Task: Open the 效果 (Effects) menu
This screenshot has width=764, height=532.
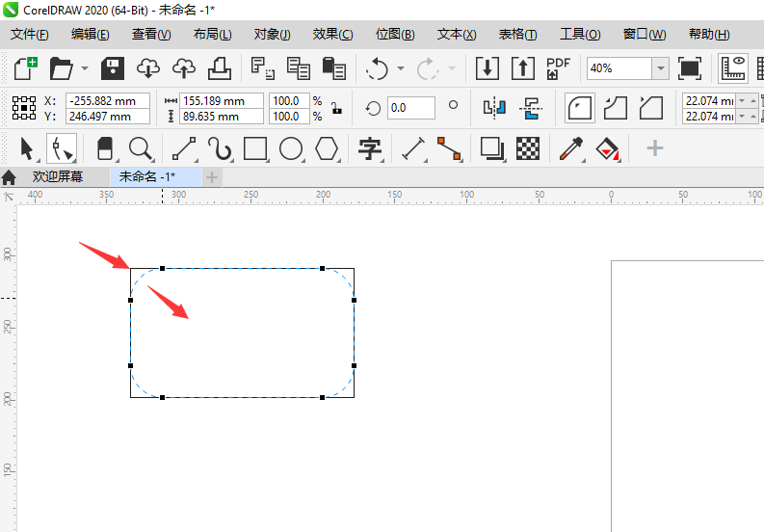Action: (x=332, y=34)
